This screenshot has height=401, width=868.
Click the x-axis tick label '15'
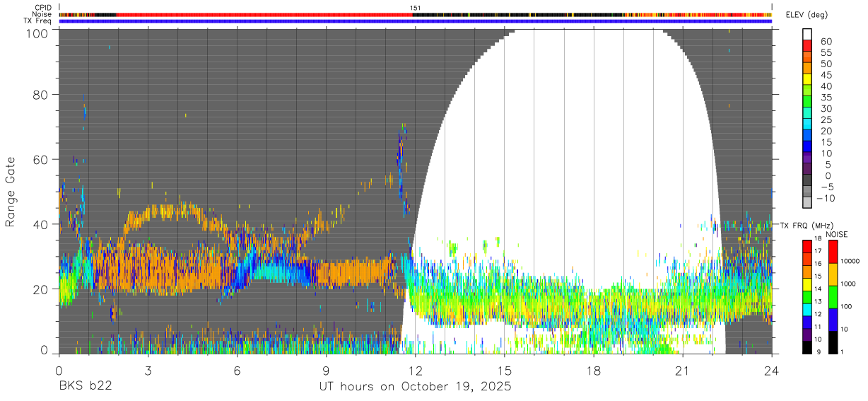click(x=504, y=370)
